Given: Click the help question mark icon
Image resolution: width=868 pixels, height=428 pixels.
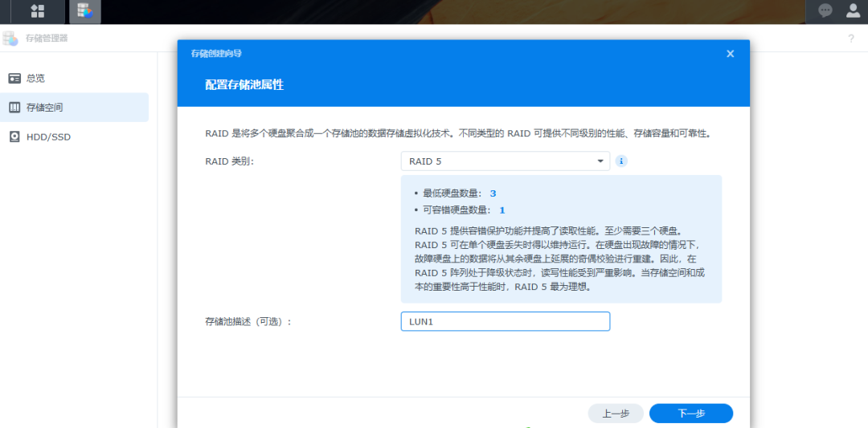Looking at the screenshot, I should point(851,39).
